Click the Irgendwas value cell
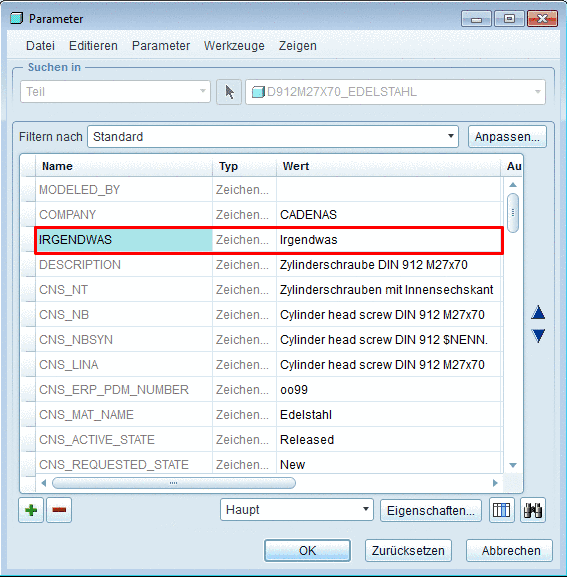This screenshot has height=577, width=567. tap(389, 240)
